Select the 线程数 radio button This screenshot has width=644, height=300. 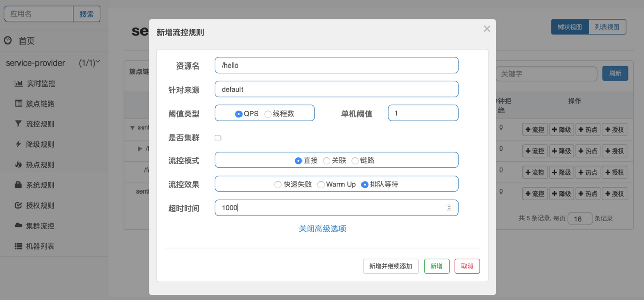(268, 114)
